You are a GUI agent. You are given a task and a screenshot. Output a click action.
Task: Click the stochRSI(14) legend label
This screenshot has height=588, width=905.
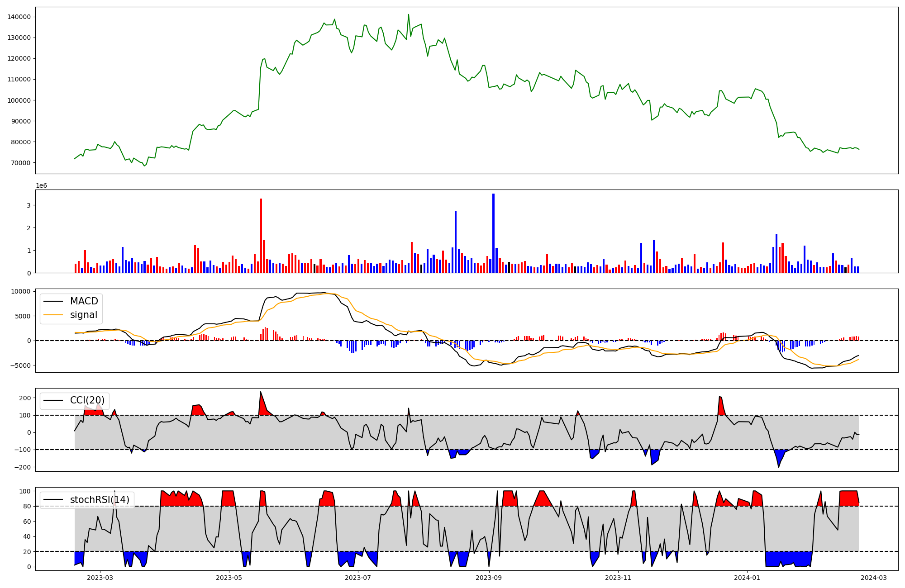(100, 499)
